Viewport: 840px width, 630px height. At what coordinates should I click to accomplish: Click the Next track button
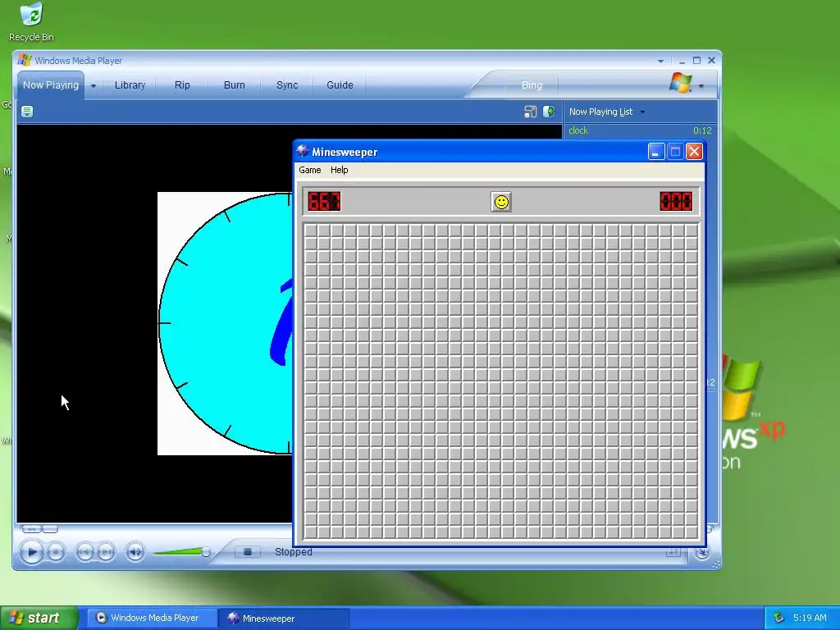pyautogui.click(x=107, y=552)
